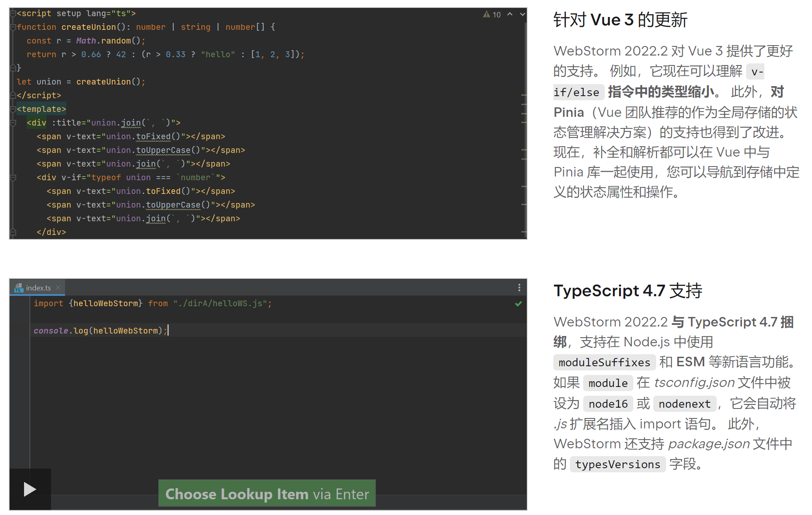Fold the div v-if block in gutter
Viewport: 812px width, 515px height.
pos(13,178)
